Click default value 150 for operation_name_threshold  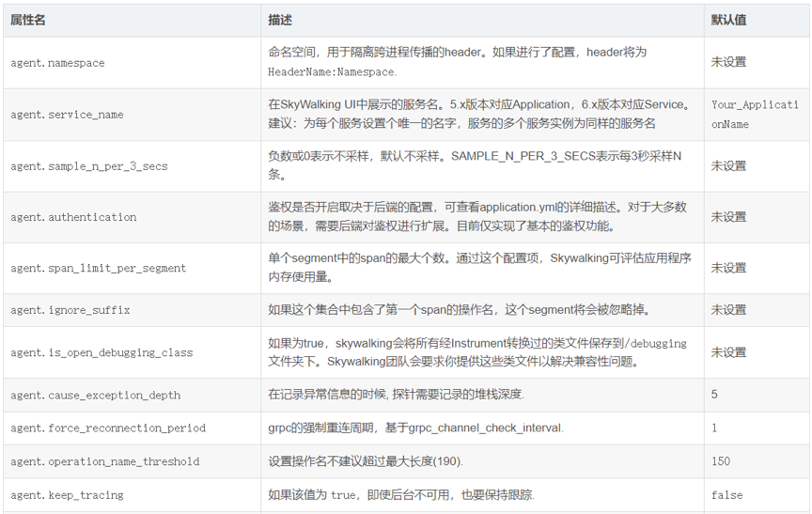tap(720, 461)
